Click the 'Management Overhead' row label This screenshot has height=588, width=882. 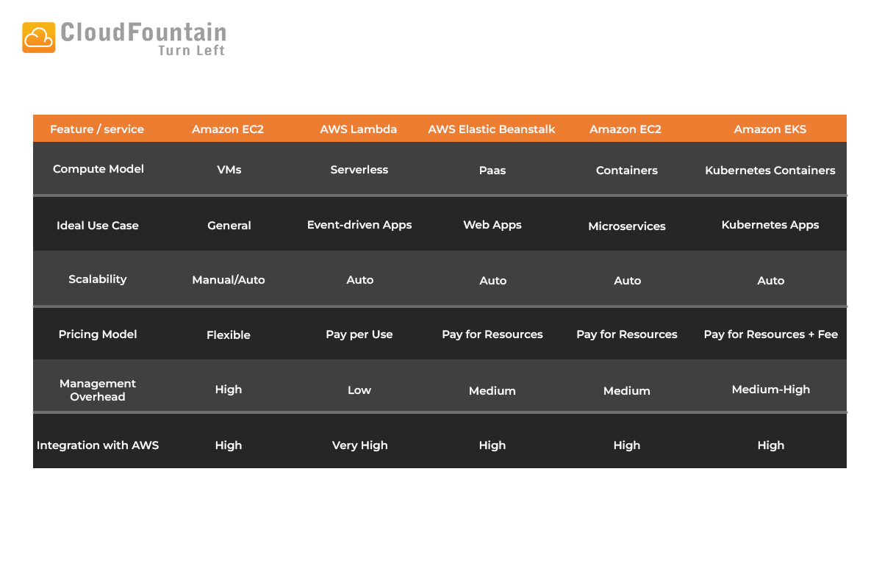pyautogui.click(x=97, y=390)
